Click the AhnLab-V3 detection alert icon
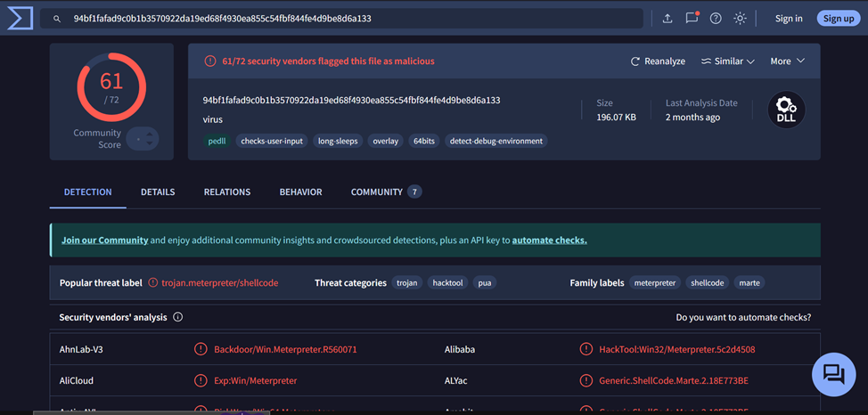The height and width of the screenshot is (415, 868). [x=200, y=349]
